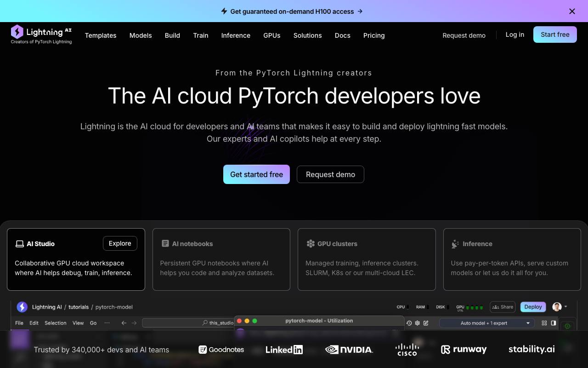
Task: Click the Explore button on AI Studio card
Action: pyautogui.click(x=120, y=243)
